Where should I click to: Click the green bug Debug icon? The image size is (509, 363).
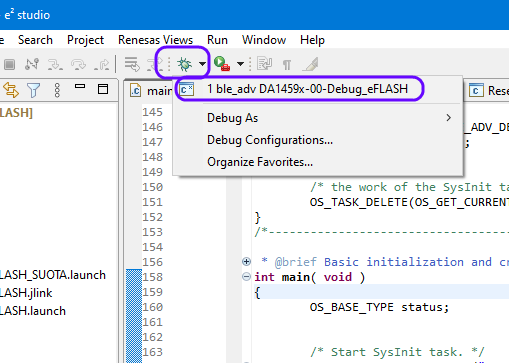click(x=184, y=64)
